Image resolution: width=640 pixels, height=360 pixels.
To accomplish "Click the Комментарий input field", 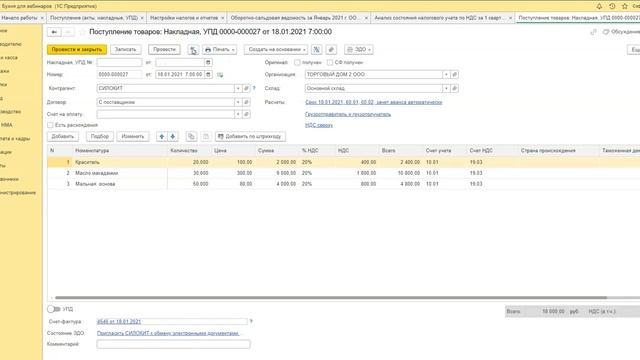I will tap(173, 344).
